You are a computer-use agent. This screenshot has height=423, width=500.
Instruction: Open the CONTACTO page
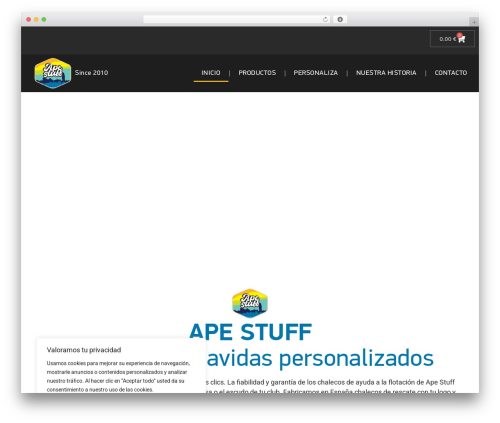tap(451, 73)
